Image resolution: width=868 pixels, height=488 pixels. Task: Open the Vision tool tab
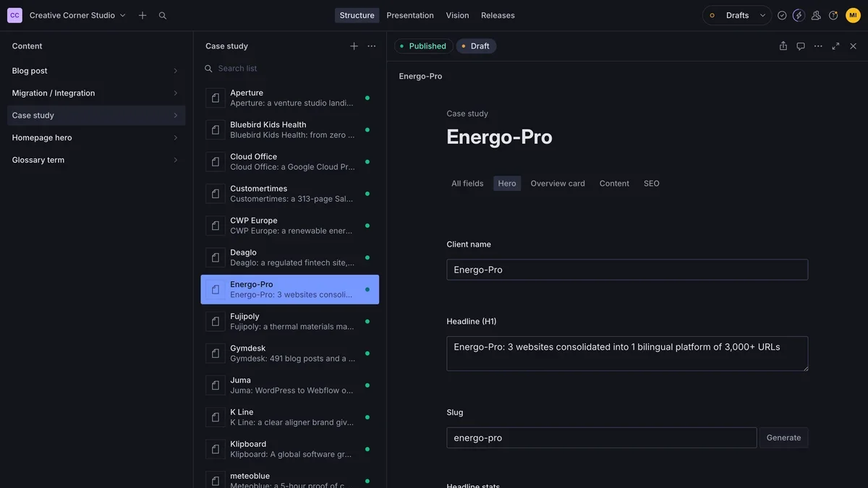457,15
